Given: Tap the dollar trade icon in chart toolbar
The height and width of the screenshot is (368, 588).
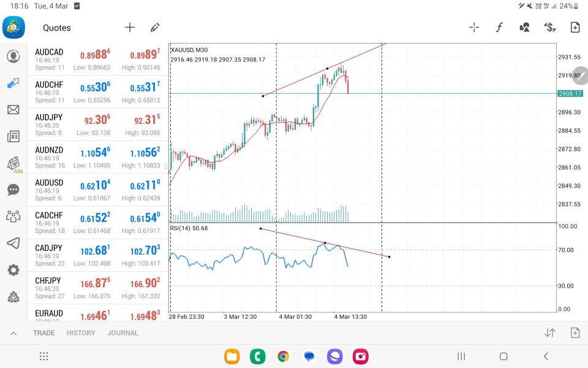Looking at the screenshot, I should click(x=549, y=28).
